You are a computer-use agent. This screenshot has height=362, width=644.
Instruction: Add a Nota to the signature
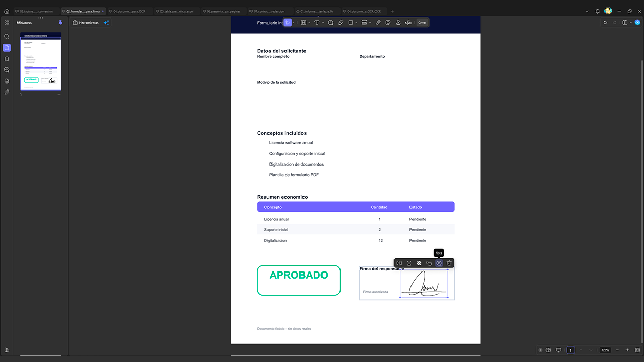(x=439, y=263)
